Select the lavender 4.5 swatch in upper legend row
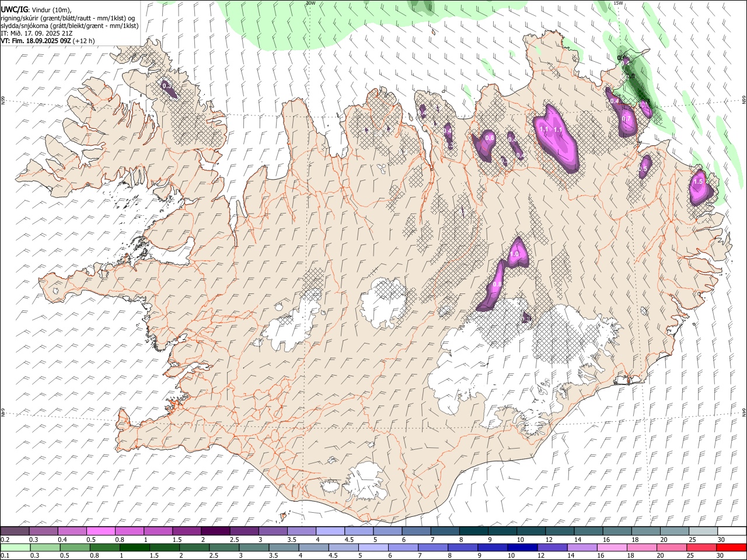 pyautogui.click(x=358, y=531)
